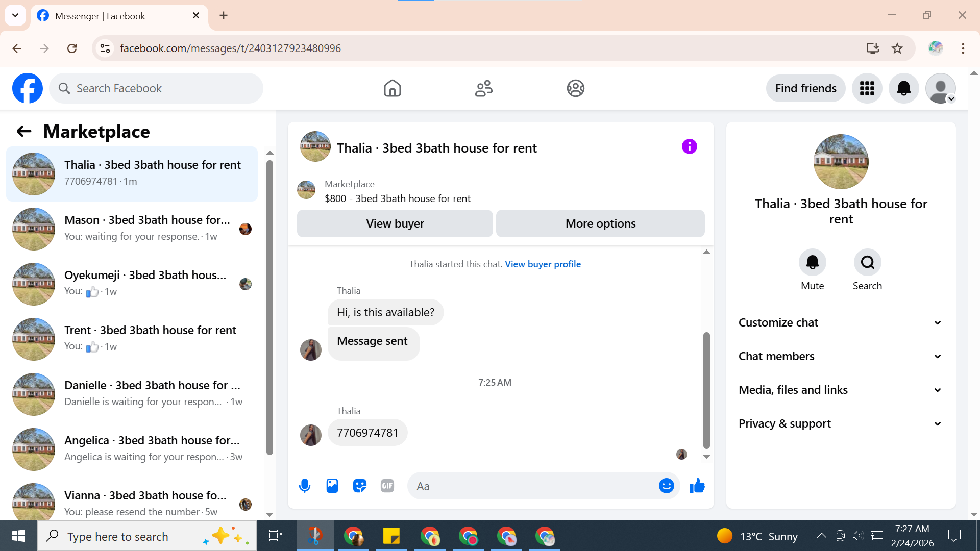
Task: Expand the Chat members section
Action: 840,356
